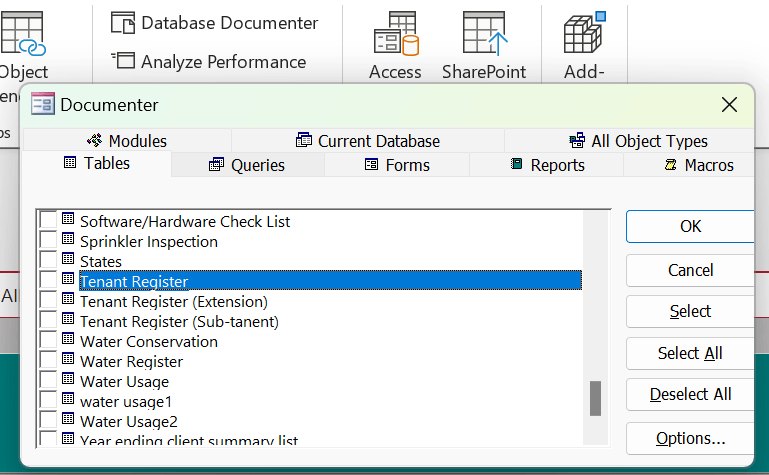Click the Access database ribbon icon
769x475 pixels.
[395, 46]
